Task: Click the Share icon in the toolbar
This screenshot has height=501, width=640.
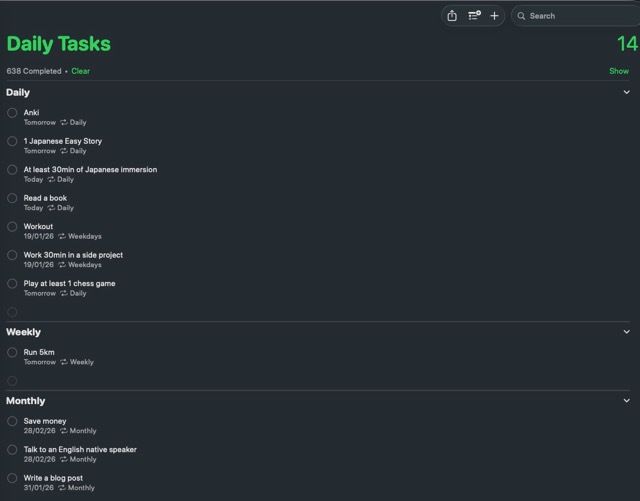Action: tap(452, 16)
